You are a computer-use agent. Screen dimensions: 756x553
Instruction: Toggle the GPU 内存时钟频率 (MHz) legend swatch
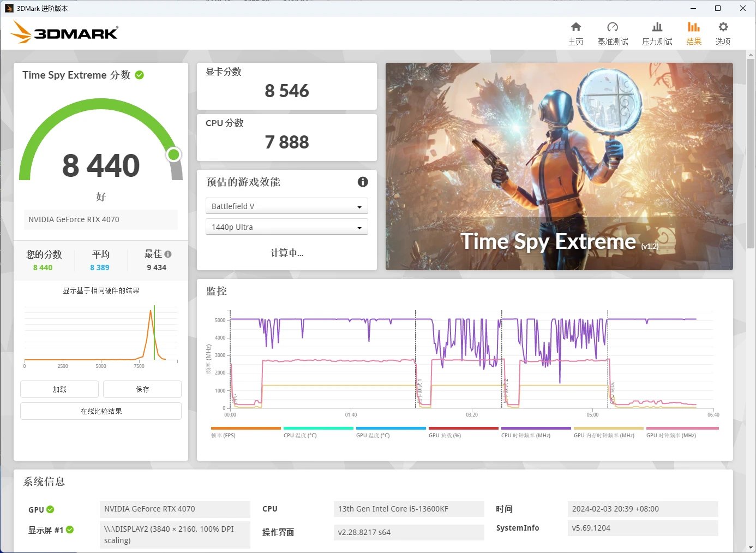609,429
